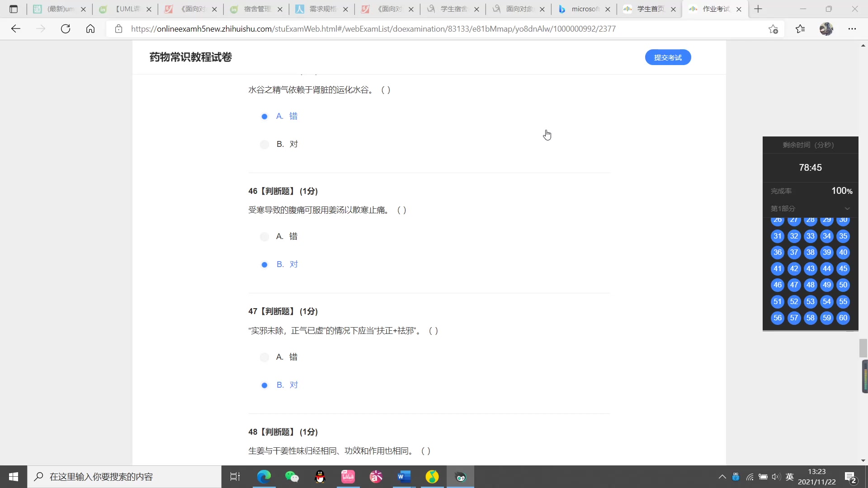868x488 pixels.
Task: Collapse the 第1部分 section dropdown
Action: tap(847, 209)
